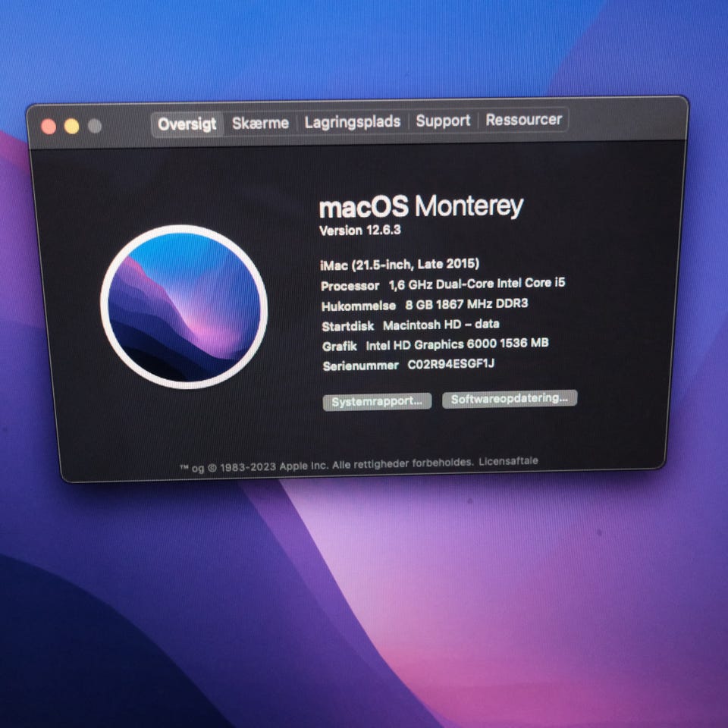Click the Systemrapport... button
Screen dimensions: 728x728
(x=377, y=401)
